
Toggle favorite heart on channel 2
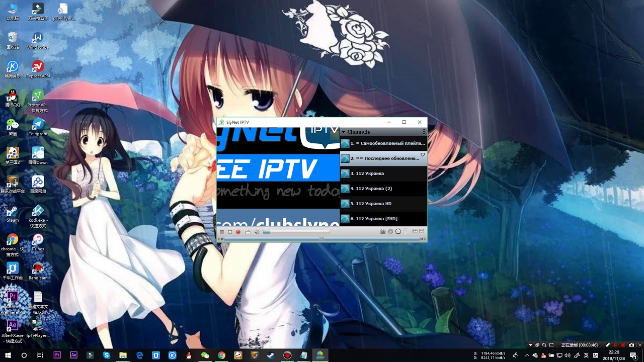423,154
